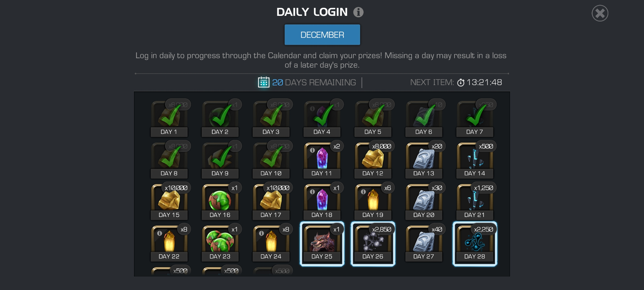
Task: Click the calendar icon beside days remaining
Action: (264, 82)
